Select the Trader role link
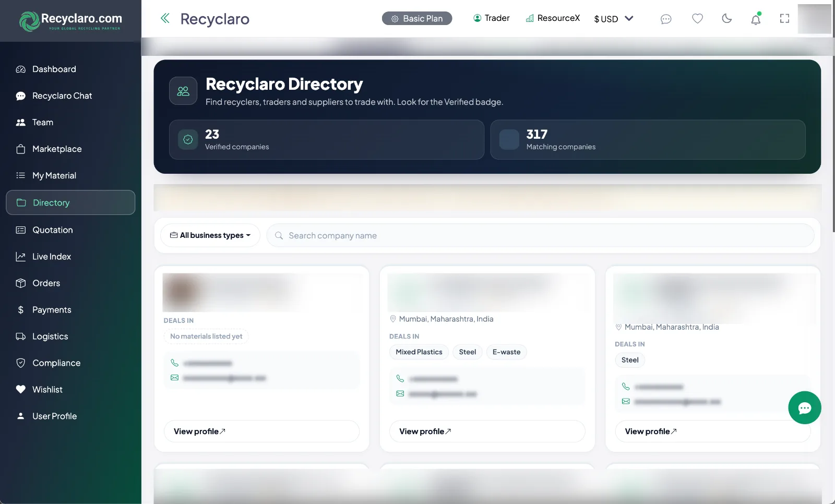This screenshot has width=835, height=504. [491, 18]
